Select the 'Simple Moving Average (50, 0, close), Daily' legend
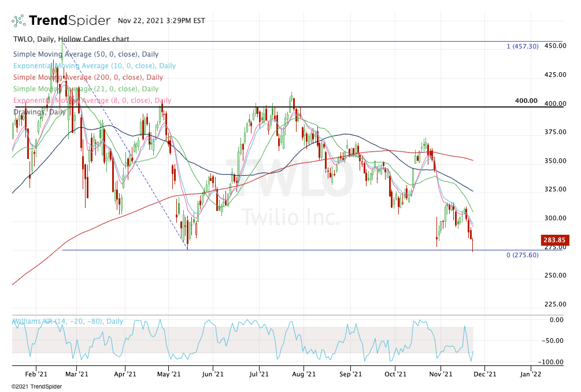The width and height of the screenshot is (581, 392). 86,54
